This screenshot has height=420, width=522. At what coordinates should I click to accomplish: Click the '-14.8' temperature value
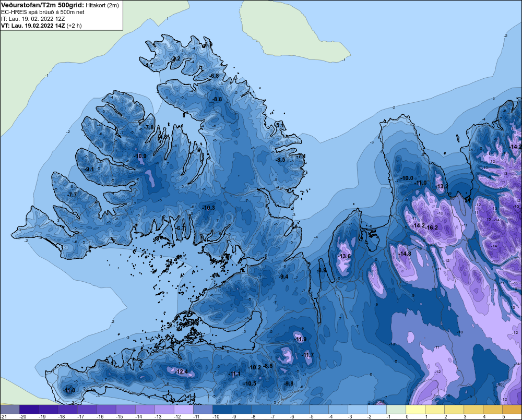tap(405, 254)
